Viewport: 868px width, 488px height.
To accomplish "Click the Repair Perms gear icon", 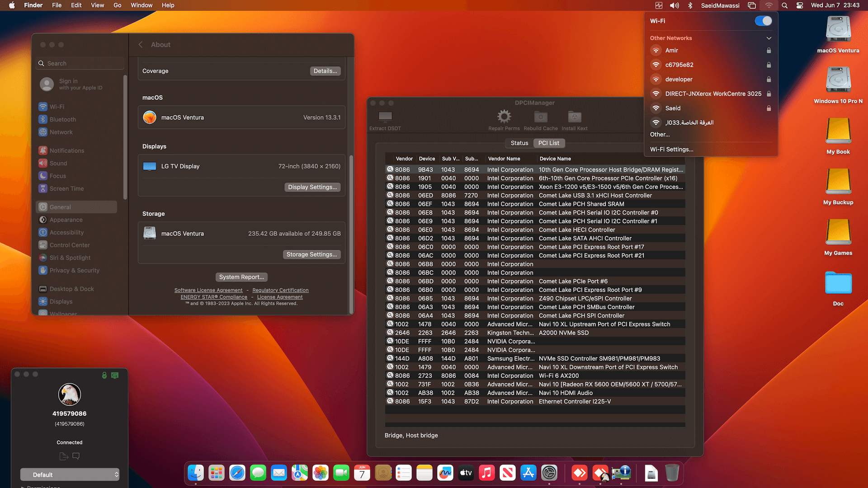I will pos(504,117).
